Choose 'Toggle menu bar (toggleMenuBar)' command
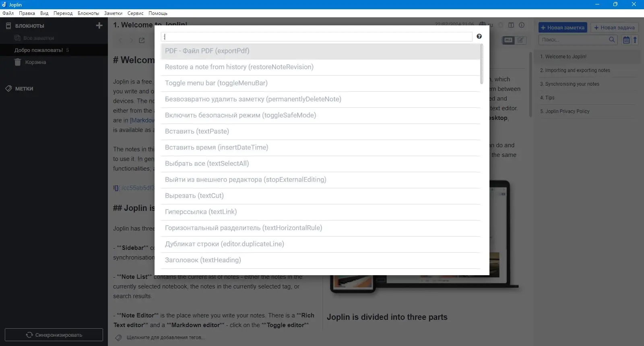Image resolution: width=644 pixels, height=346 pixels. click(x=320, y=83)
